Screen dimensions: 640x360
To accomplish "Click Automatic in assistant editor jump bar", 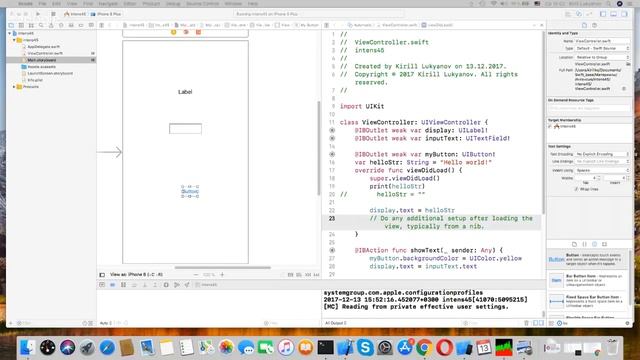I will pyautogui.click(x=362, y=25).
